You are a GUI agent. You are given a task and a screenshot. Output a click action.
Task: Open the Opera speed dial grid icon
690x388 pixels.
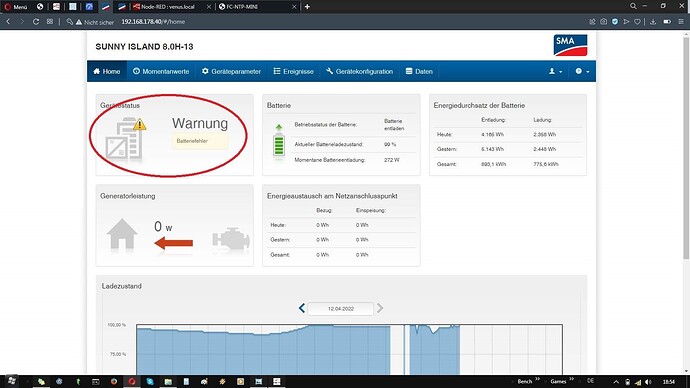(x=50, y=21)
